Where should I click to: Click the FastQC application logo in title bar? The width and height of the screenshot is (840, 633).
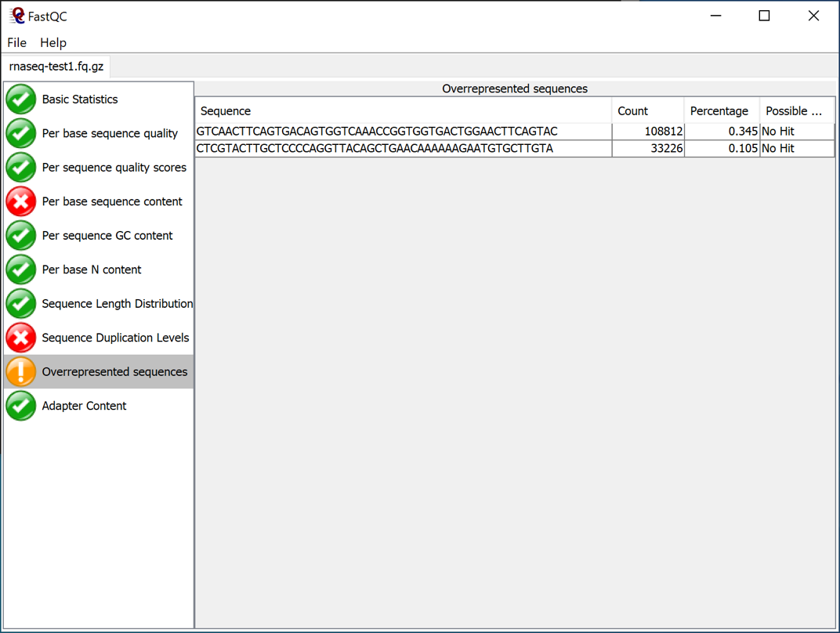point(16,16)
